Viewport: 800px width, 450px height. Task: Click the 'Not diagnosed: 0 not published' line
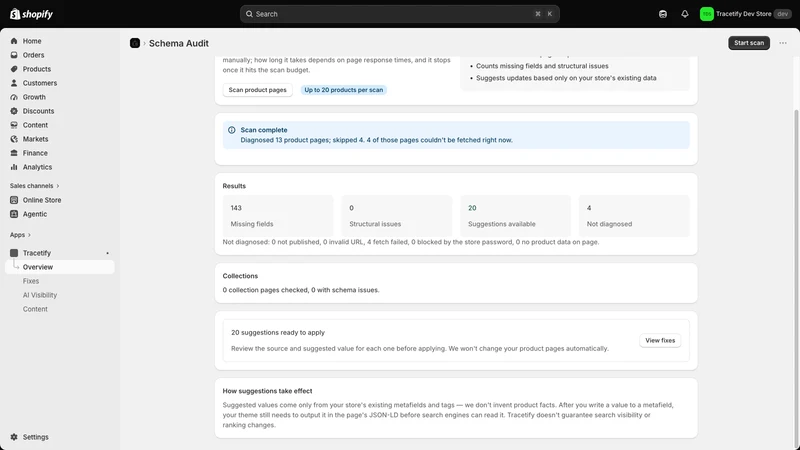click(x=411, y=242)
